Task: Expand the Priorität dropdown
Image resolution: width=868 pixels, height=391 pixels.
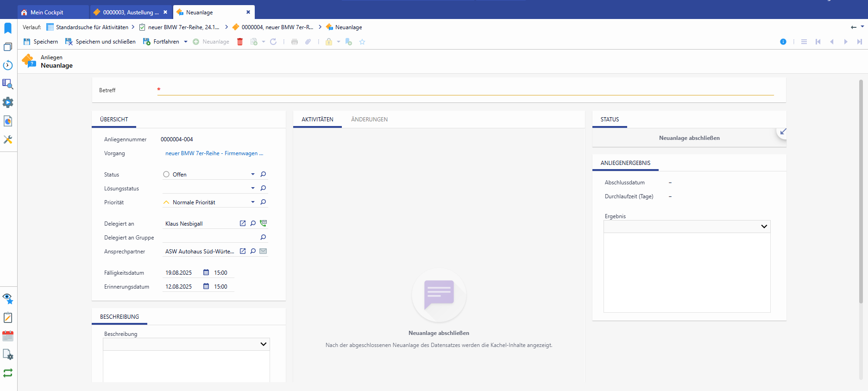Action: (253, 202)
